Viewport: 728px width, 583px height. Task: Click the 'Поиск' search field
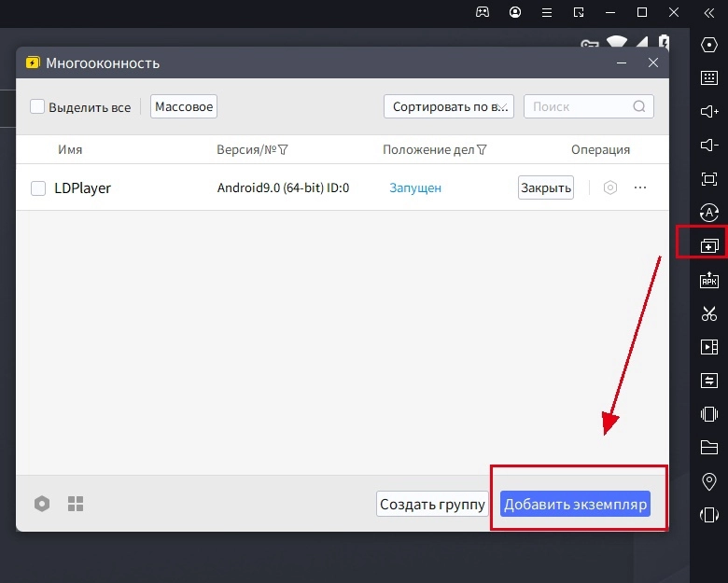(579, 106)
